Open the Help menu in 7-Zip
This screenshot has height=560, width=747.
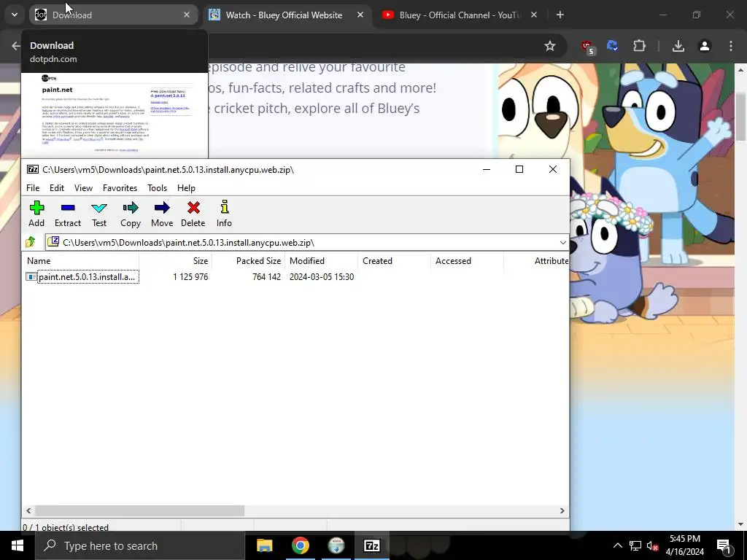tap(186, 188)
